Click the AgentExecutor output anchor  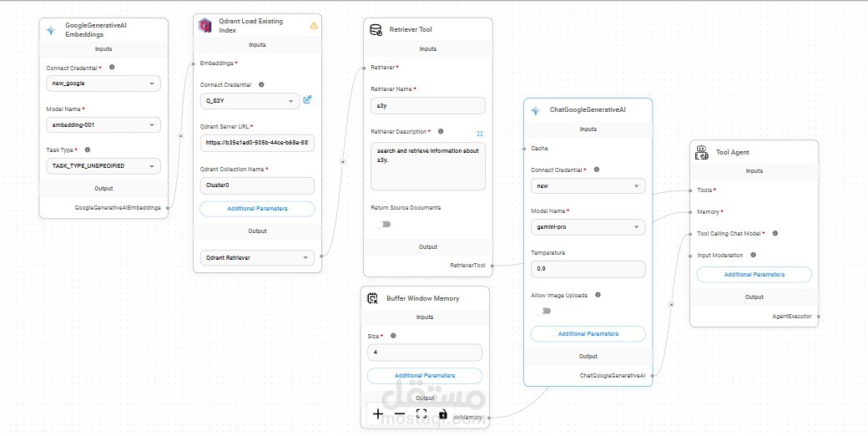coord(818,317)
